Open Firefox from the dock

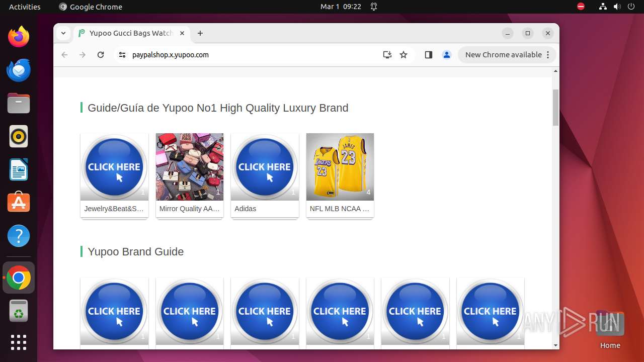[19, 37]
